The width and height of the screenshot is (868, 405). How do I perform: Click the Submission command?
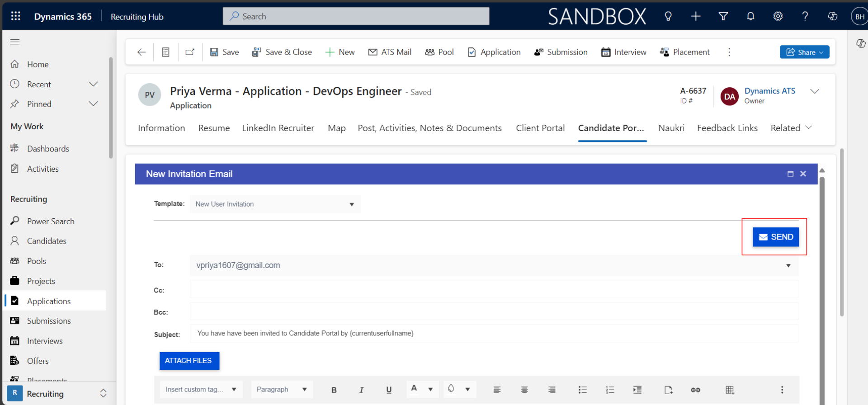pos(561,52)
